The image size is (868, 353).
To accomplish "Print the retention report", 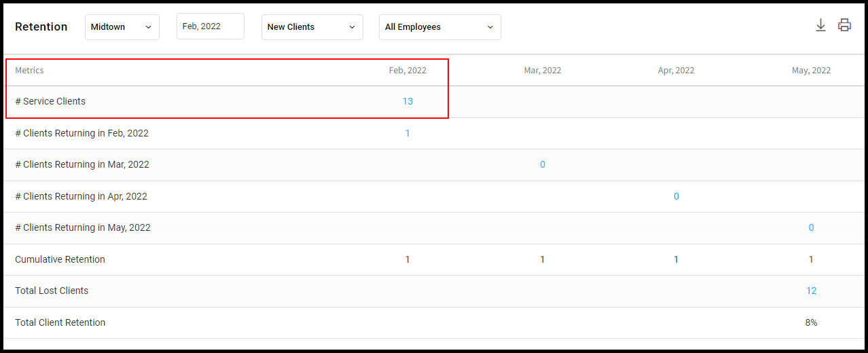I will [x=844, y=25].
